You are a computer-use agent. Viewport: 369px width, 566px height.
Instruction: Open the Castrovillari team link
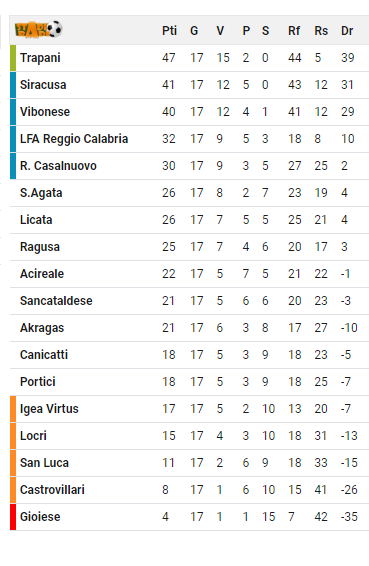pyautogui.click(x=52, y=490)
